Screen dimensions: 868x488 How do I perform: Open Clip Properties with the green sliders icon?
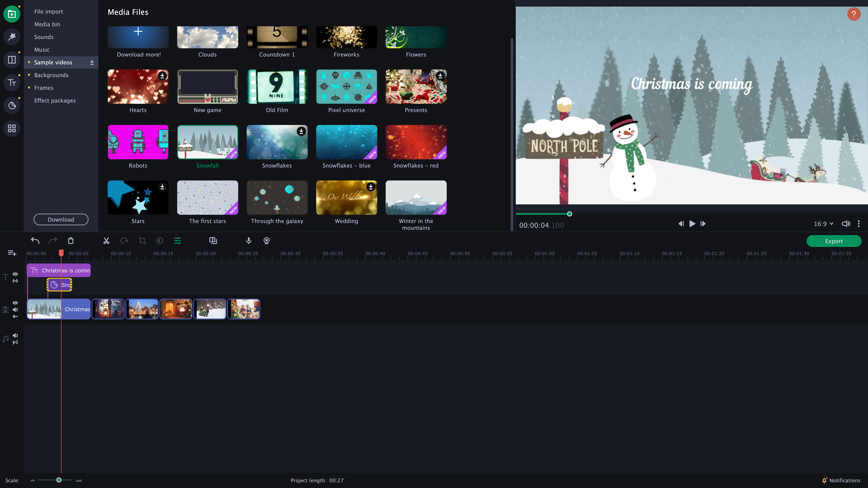click(177, 241)
